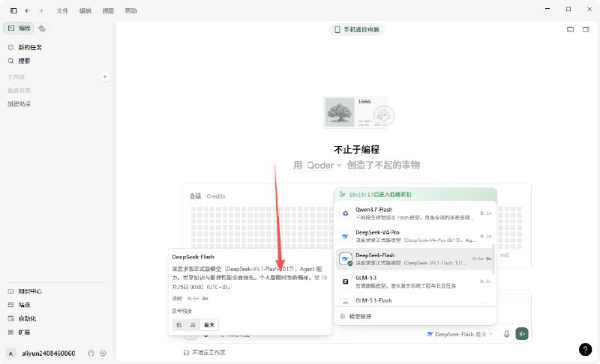Click the 思考强度 label
The width and height of the screenshot is (600, 364).
point(181,311)
